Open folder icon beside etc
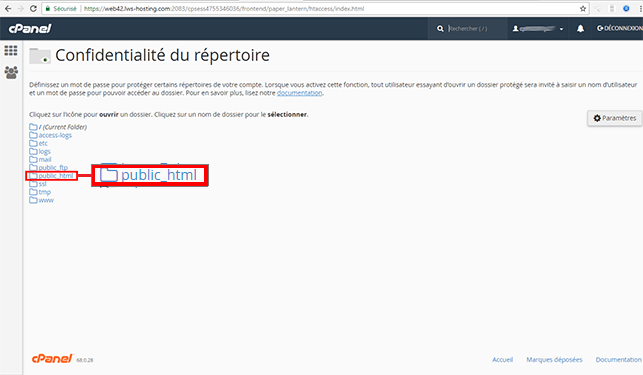643x375 pixels. (x=33, y=143)
